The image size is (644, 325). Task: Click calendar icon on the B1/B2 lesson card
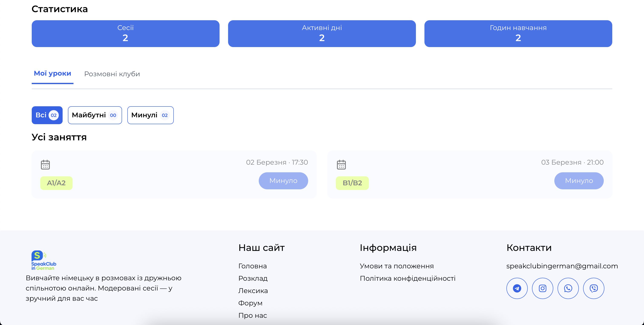341,164
